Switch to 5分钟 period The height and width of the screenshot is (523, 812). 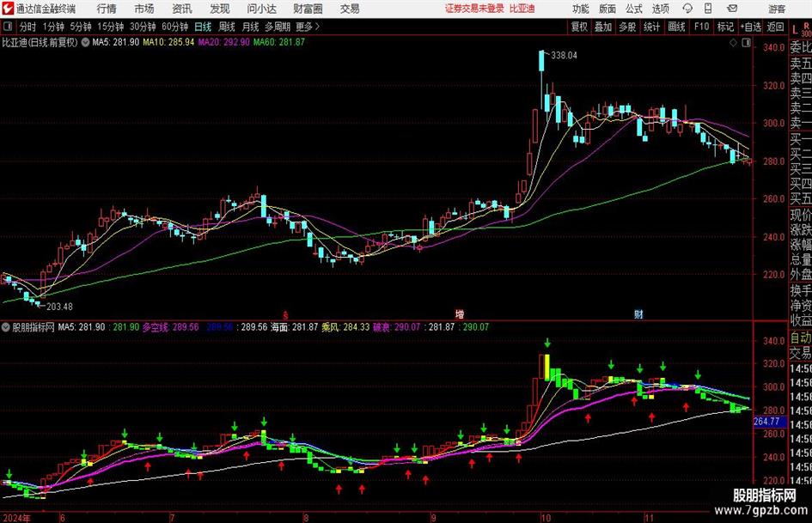[x=81, y=27]
